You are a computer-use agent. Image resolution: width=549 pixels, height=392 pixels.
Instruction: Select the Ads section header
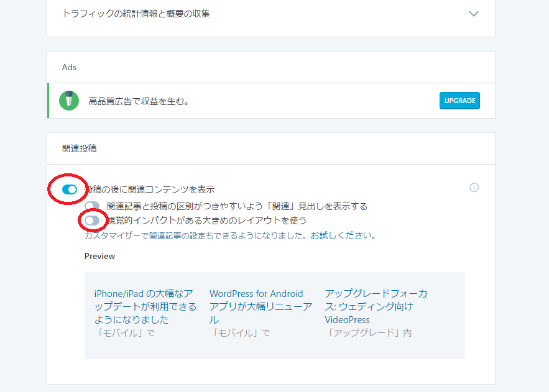pyautogui.click(x=69, y=67)
